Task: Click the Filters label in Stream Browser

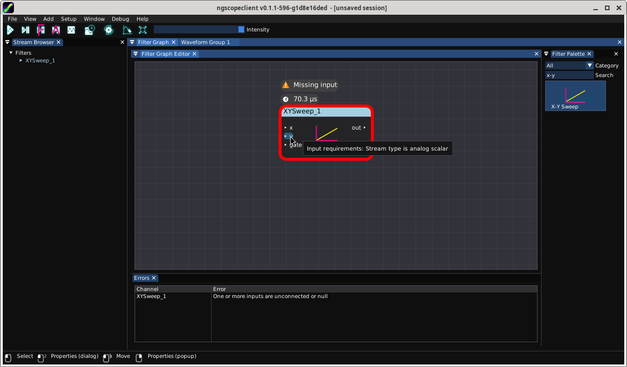Action: coord(23,53)
